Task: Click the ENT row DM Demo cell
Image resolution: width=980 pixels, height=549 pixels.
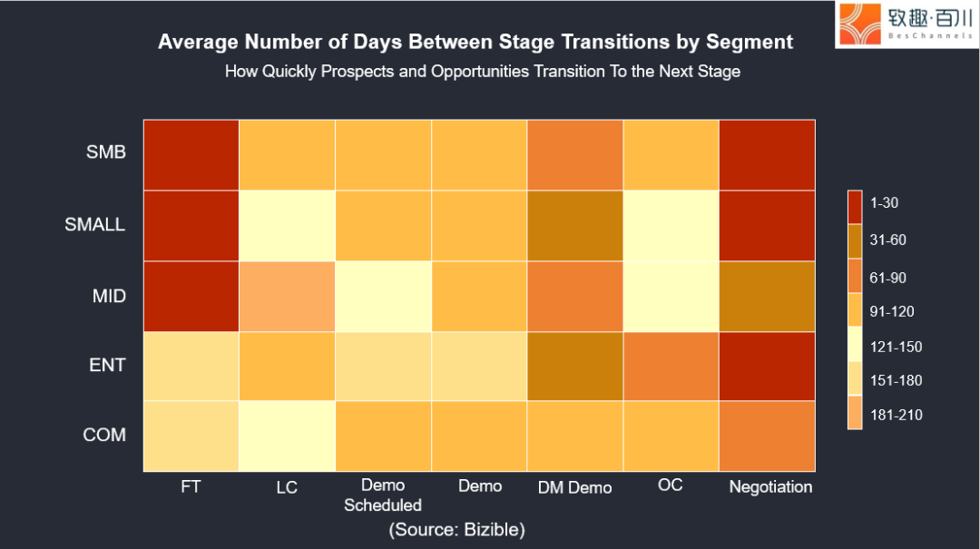Action: (575, 366)
